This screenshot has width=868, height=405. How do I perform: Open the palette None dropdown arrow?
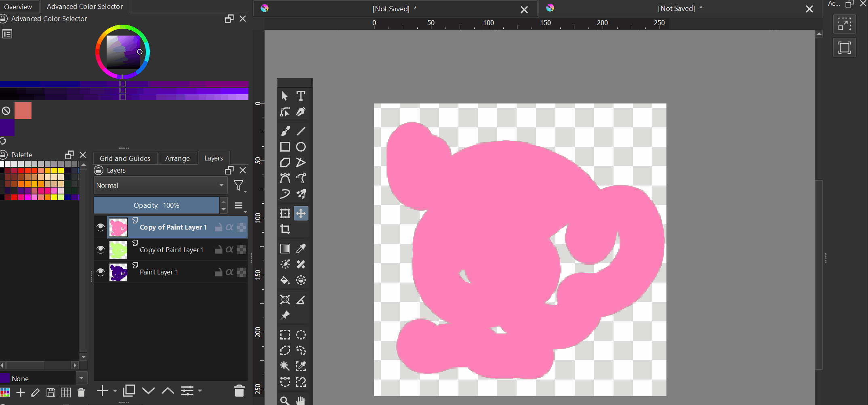click(82, 378)
